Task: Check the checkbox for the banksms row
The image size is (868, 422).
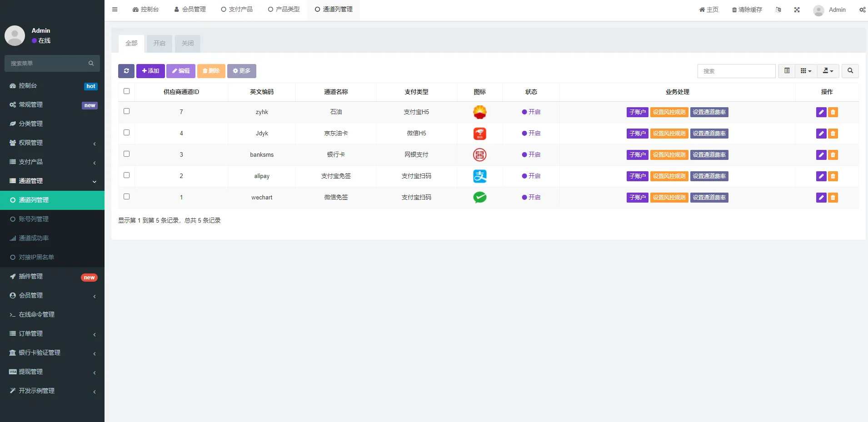Action: 126,154
